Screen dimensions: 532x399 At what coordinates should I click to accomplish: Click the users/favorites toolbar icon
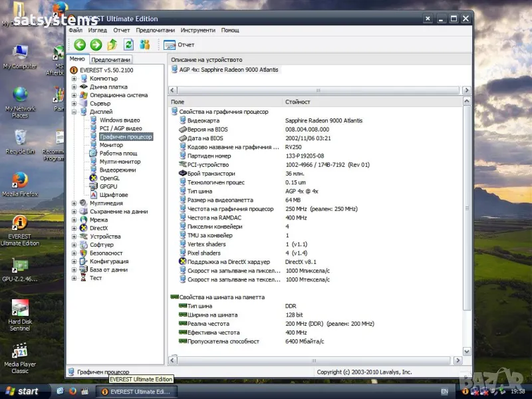[x=145, y=45]
